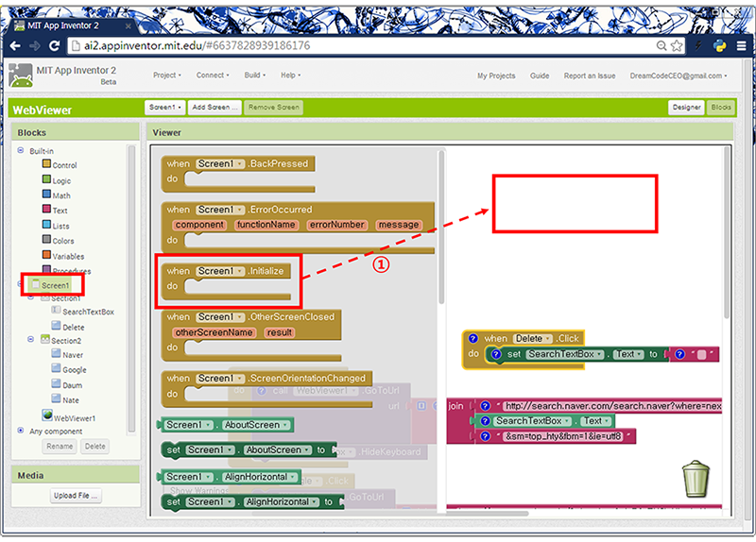756x542 pixels.
Task: Click the empty text string block
Action: point(695,355)
